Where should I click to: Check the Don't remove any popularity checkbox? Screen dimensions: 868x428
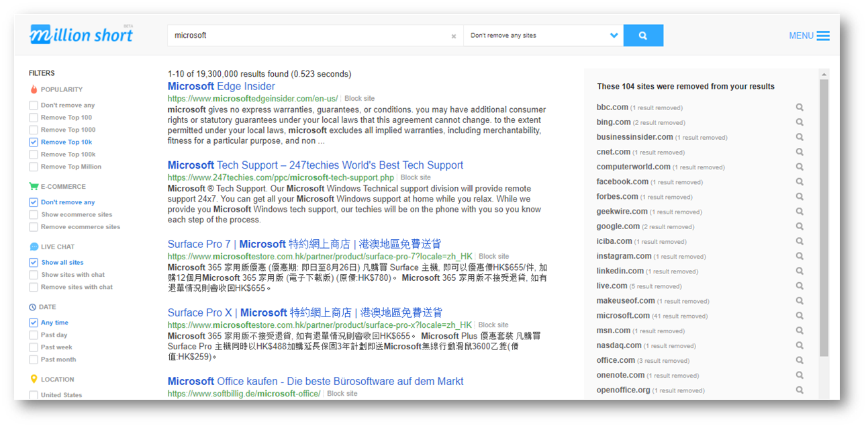(34, 105)
